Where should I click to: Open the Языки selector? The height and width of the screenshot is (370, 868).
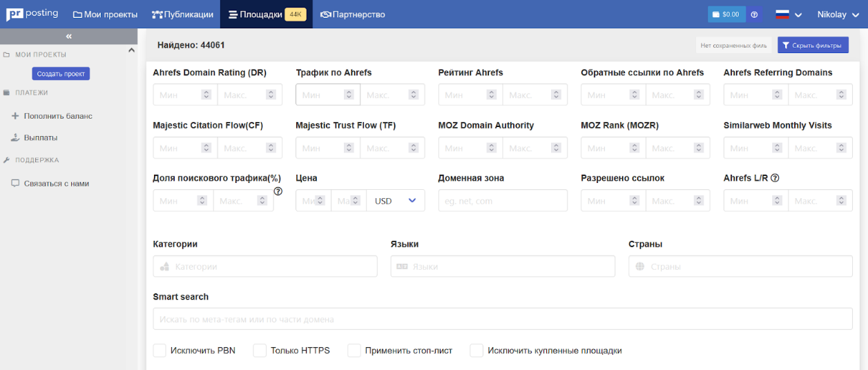[503, 266]
